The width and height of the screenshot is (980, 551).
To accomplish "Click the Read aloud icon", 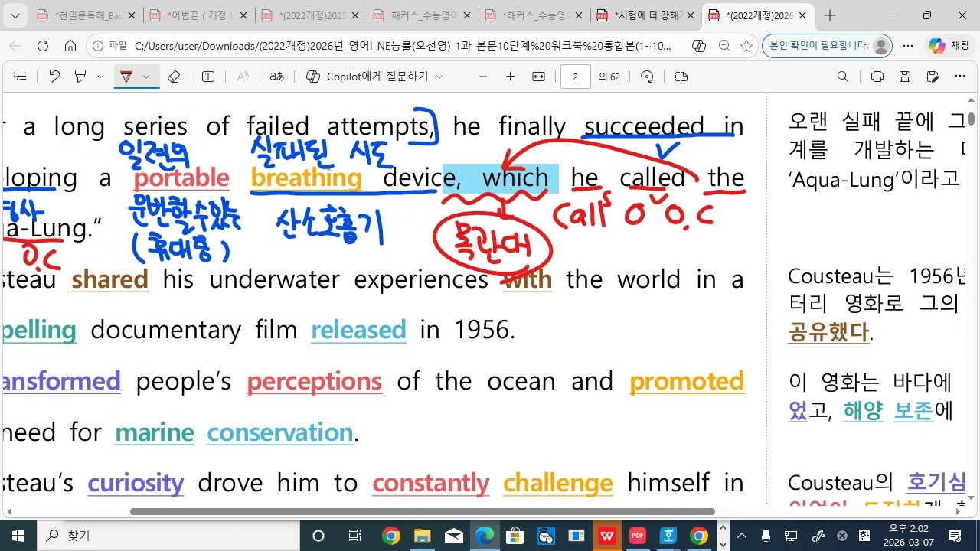I will click(x=243, y=77).
